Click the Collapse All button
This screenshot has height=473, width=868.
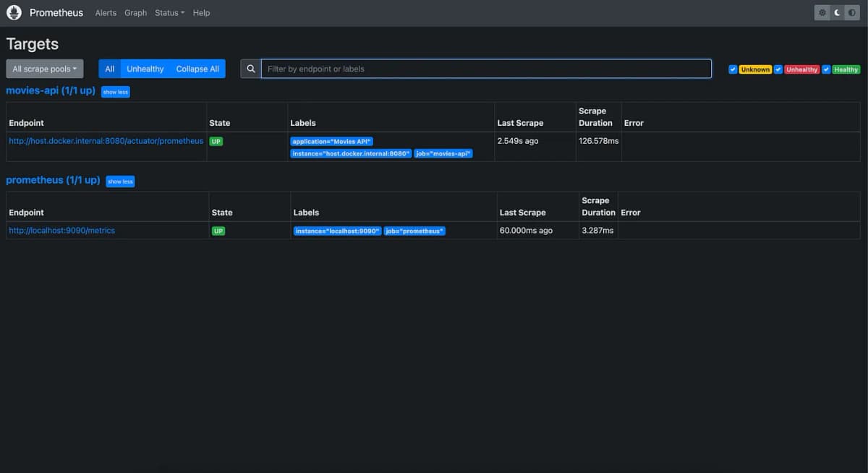click(197, 69)
